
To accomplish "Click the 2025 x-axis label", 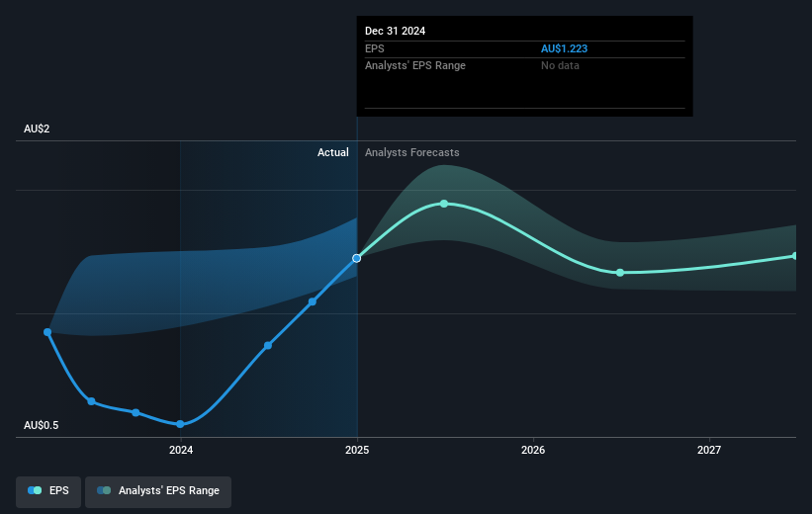I will coord(357,450).
